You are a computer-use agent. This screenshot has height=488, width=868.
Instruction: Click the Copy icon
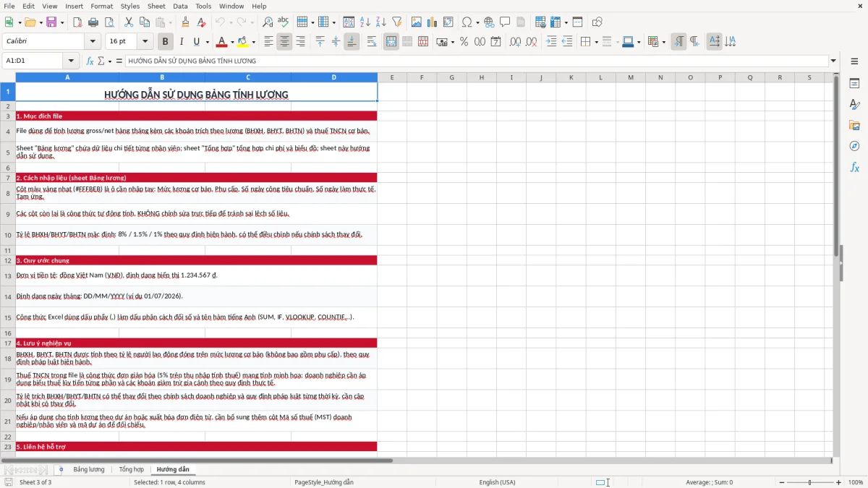tap(145, 22)
